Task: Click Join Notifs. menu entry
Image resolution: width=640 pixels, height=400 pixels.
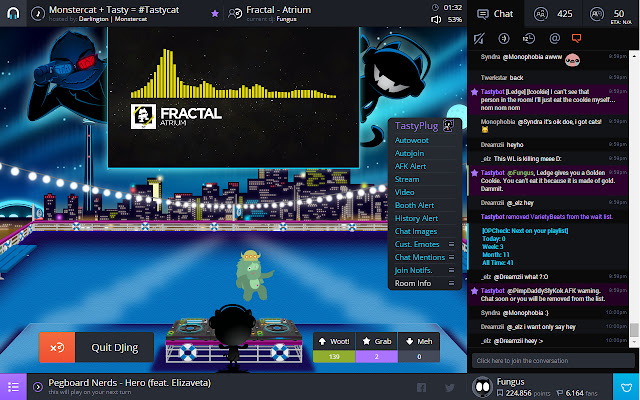Action: [413, 271]
